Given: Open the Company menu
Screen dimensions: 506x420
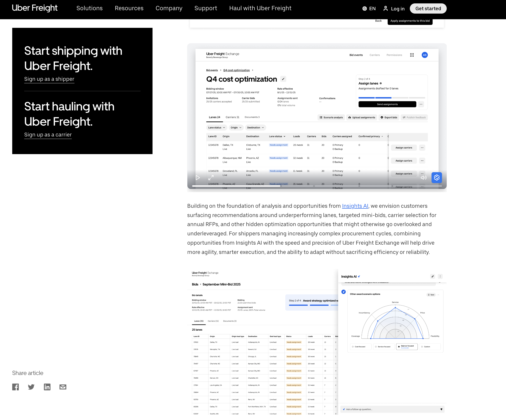Looking at the screenshot, I should coord(169,8).
